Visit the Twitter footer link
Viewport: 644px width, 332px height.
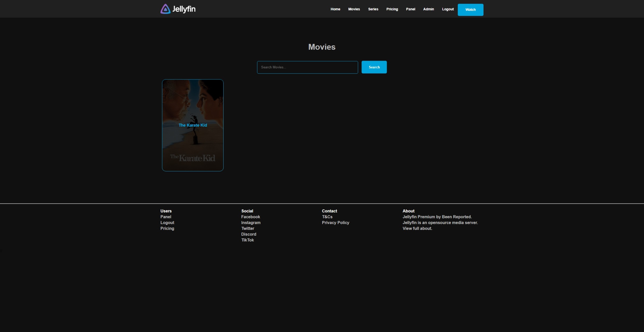(x=247, y=229)
